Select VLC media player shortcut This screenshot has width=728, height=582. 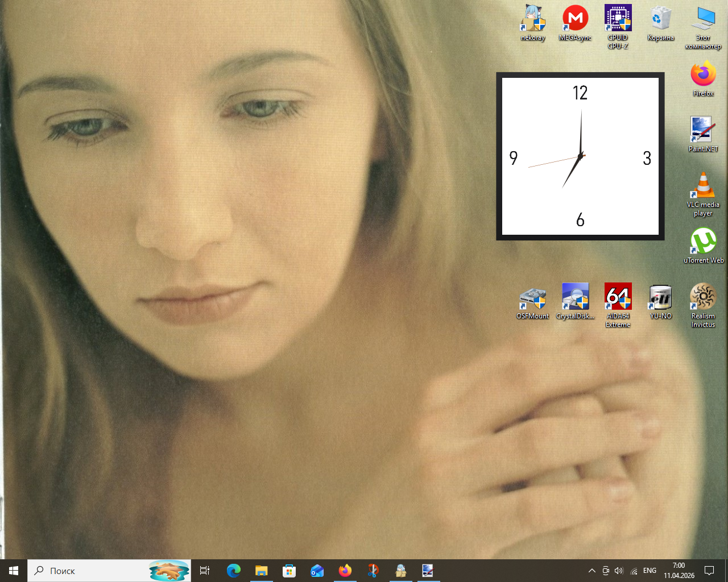[x=703, y=186]
